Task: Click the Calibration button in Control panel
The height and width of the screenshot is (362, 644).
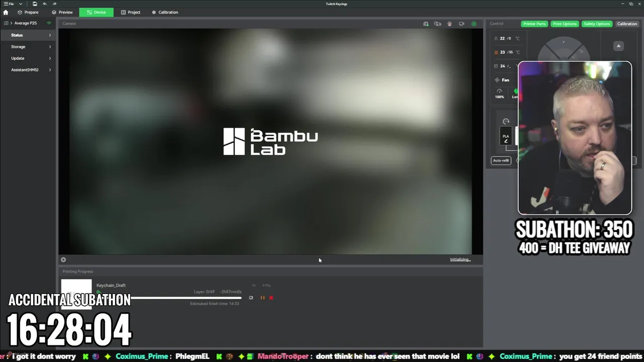Action: click(627, 24)
